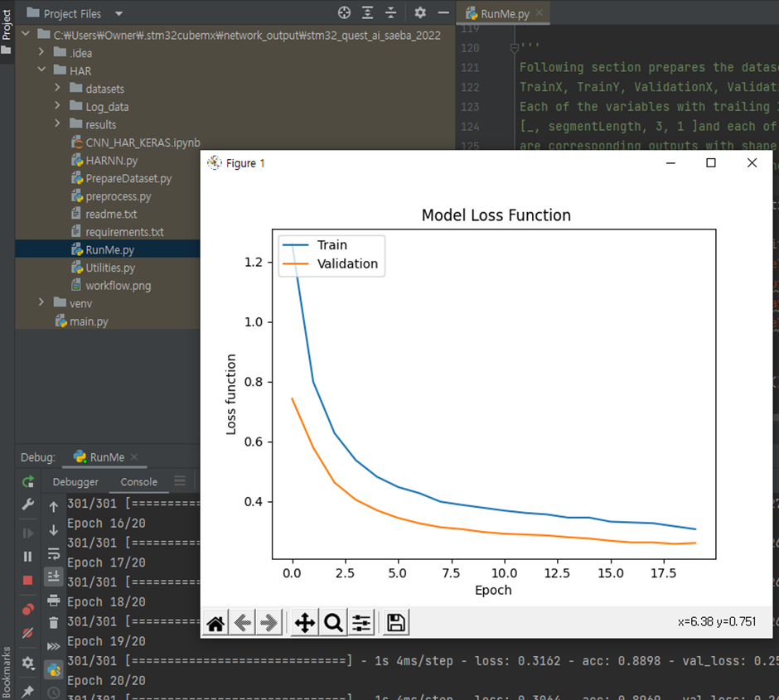Pause the running program
The height and width of the screenshot is (700, 779).
pos(28,557)
